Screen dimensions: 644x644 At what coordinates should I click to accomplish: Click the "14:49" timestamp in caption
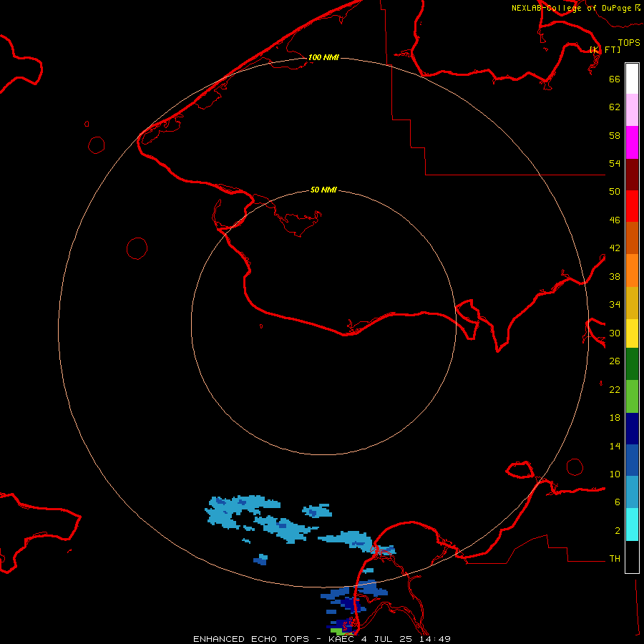click(x=435, y=639)
